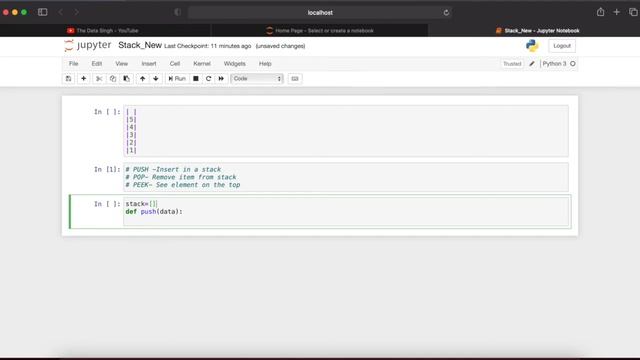This screenshot has width=640, height=360.
Task: Click the Logout button
Action: [x=562, y=46]
